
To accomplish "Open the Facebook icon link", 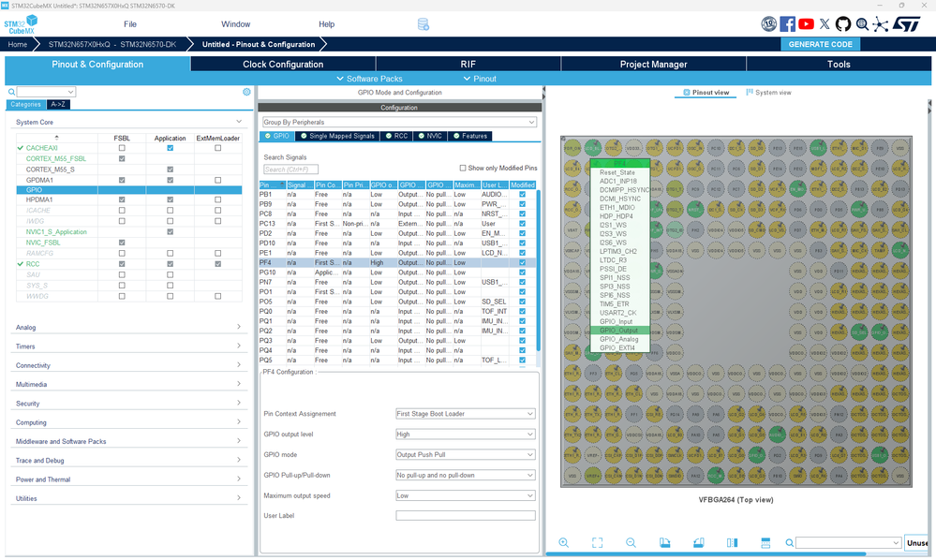I will [787, 23].
